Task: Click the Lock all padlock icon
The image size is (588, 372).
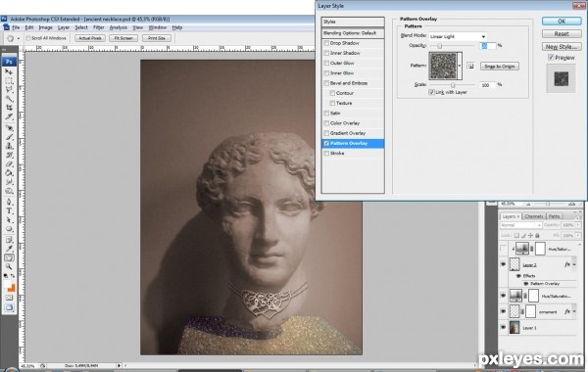Action: click(x=537, y=236)
